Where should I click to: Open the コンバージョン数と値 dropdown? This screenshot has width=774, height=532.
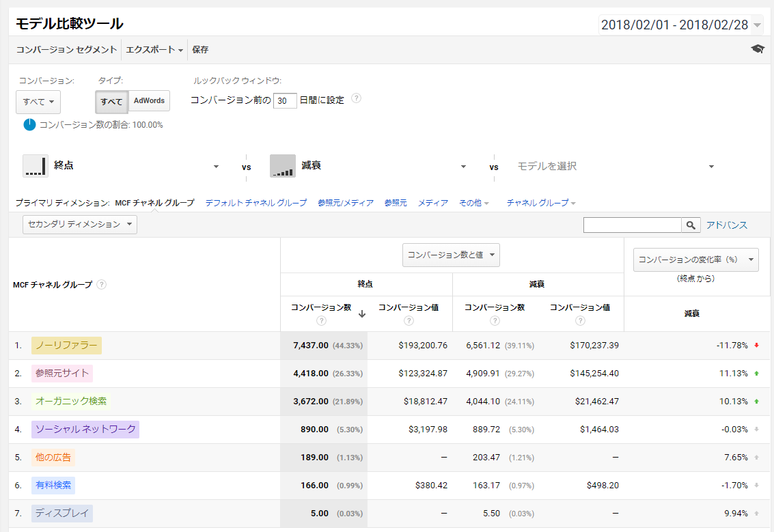click(451, 255)
